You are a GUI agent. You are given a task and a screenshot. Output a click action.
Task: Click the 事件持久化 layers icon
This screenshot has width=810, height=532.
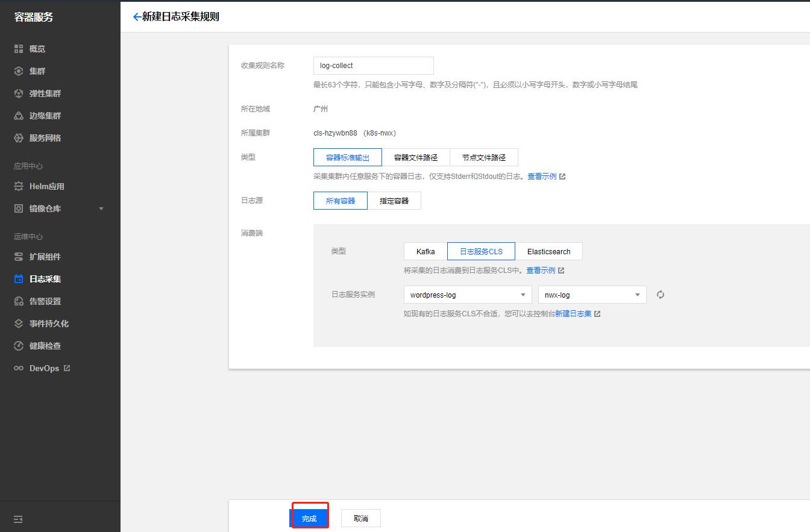pyautogui.click(x=18, y=324)
